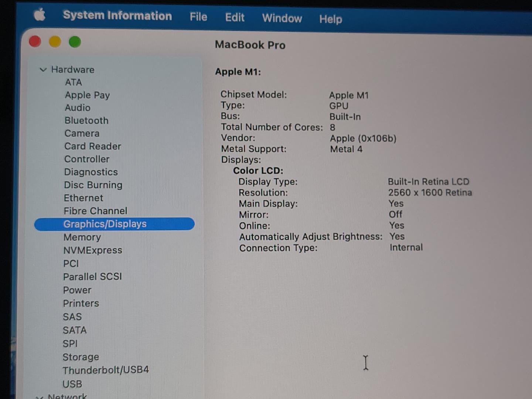Select SPI in the sidebar
The width and height of the screenshot is (532, 399).
click(x=70, y=344)
